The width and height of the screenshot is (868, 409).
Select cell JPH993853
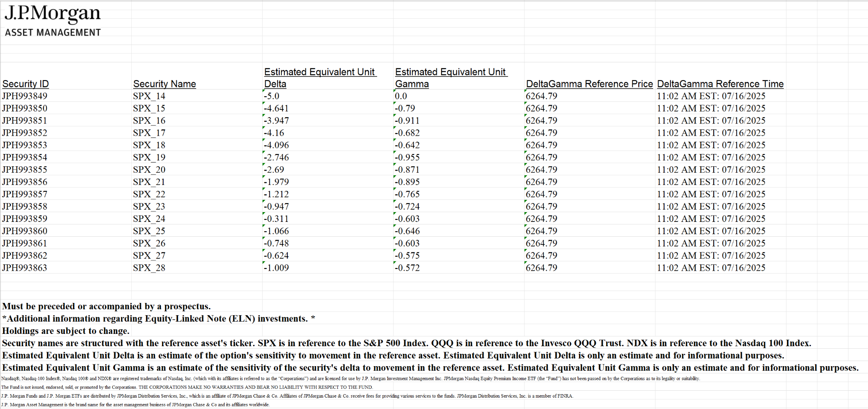[25, 146]
